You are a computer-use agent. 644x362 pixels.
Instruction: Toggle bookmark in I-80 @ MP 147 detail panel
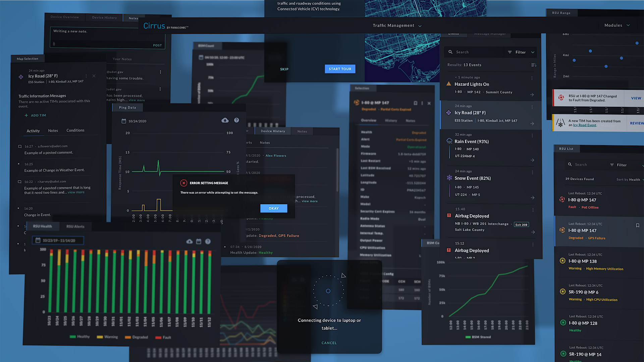click(x=416, y=103)
